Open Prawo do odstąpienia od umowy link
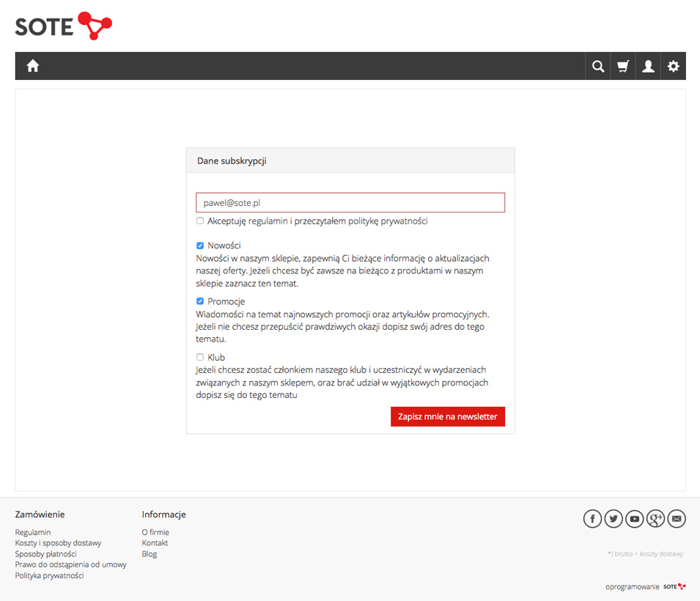This screenshot has height=601, width=700. [71, 564]
